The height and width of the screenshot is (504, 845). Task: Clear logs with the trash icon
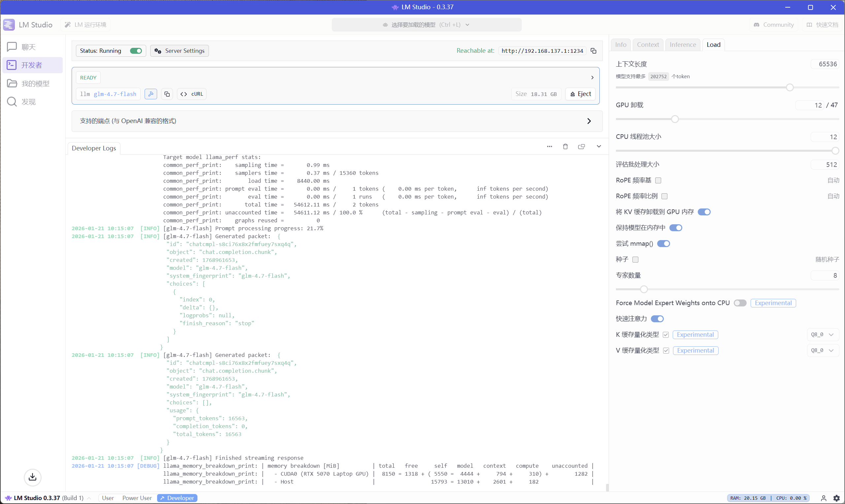click(565, 146)
